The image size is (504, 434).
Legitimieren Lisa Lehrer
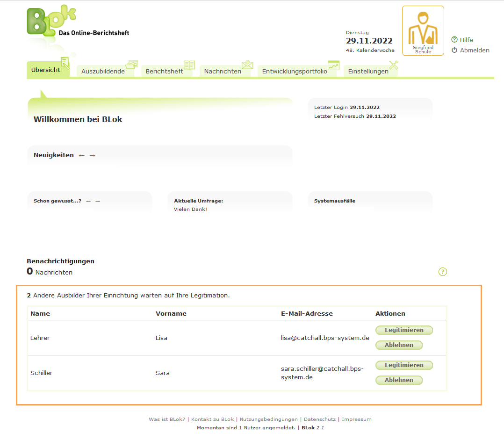[x=403, y=330]
